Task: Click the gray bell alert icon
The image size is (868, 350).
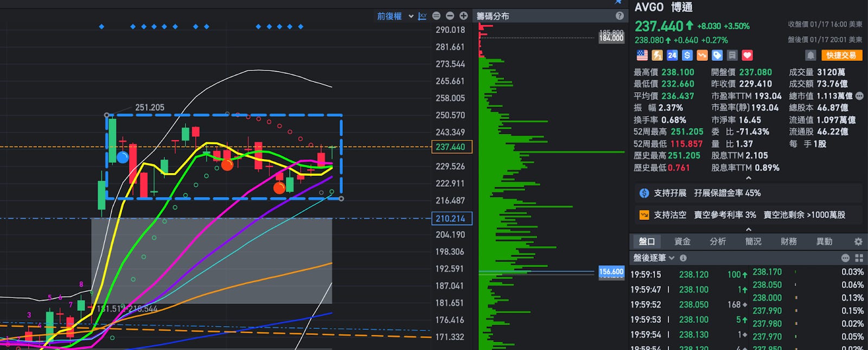Action: click(x=810, y=55)
